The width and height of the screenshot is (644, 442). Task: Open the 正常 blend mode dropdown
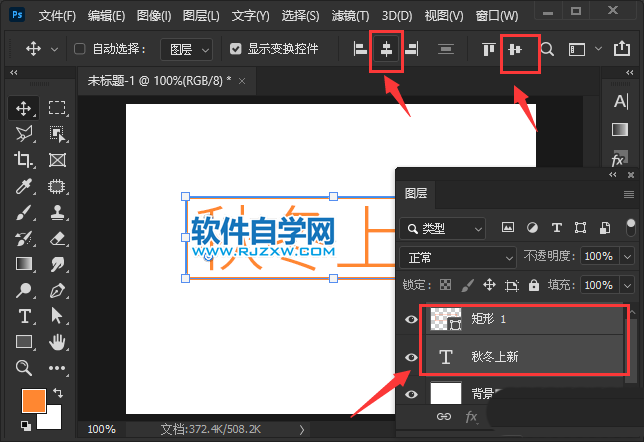(458, 258)
